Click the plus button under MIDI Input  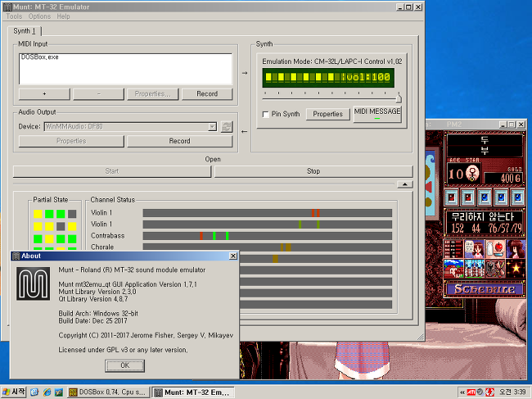[44, 94]
